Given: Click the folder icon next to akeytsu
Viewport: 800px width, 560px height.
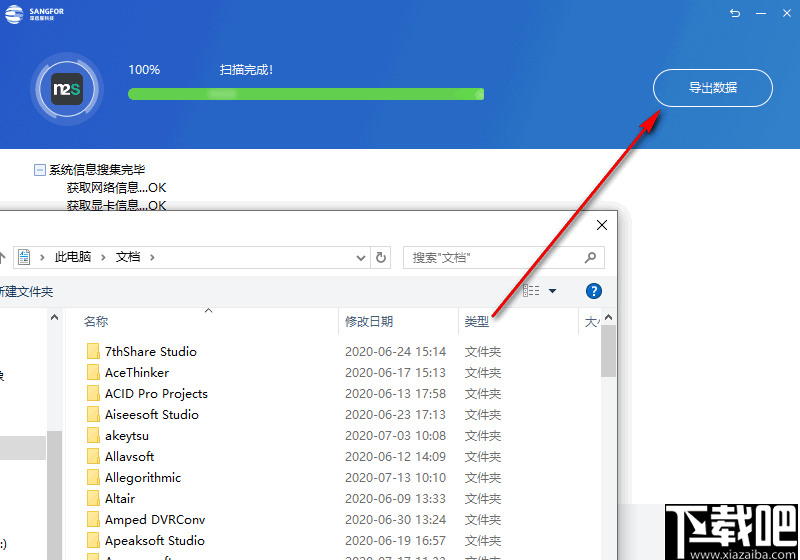Looking at the screenshot, I should 93,435.
